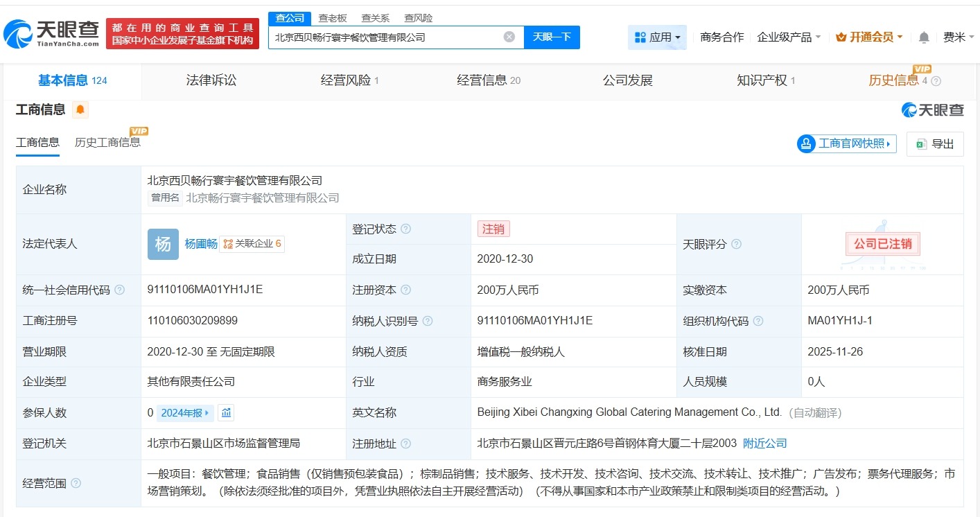
Task: Click the help icon next to 经营范围
Action: click(76, 483)
